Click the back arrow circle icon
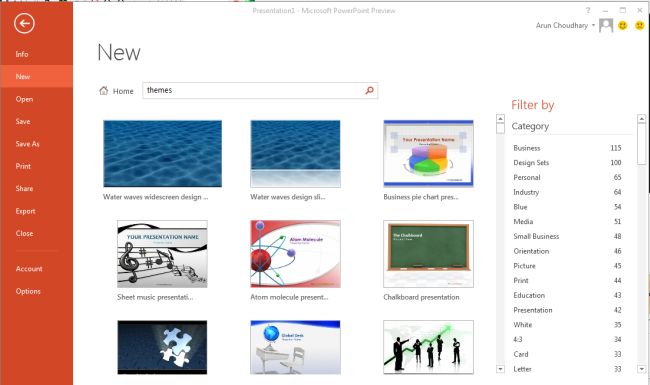The width and height of the screenshot is (650, 385). 24,23
